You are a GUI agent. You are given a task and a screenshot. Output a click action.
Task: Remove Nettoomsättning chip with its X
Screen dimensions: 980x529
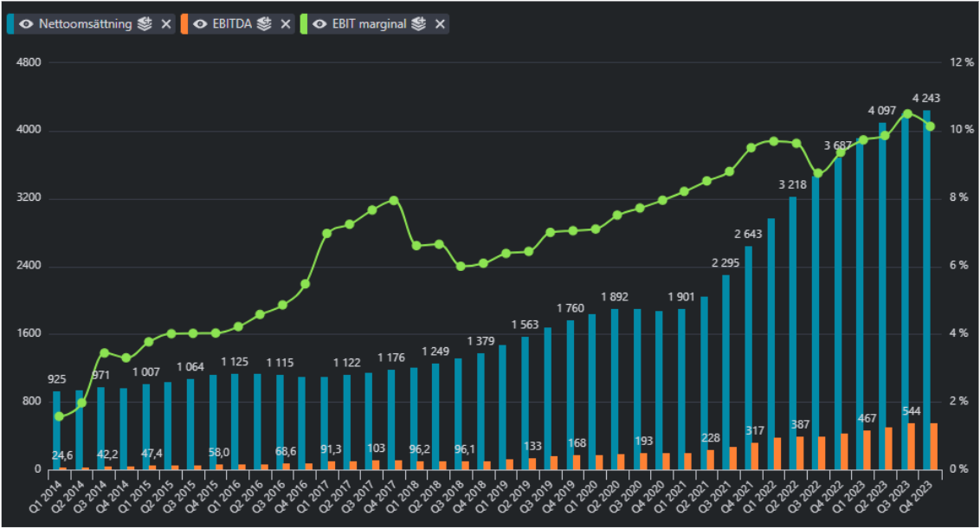(165, 23)
